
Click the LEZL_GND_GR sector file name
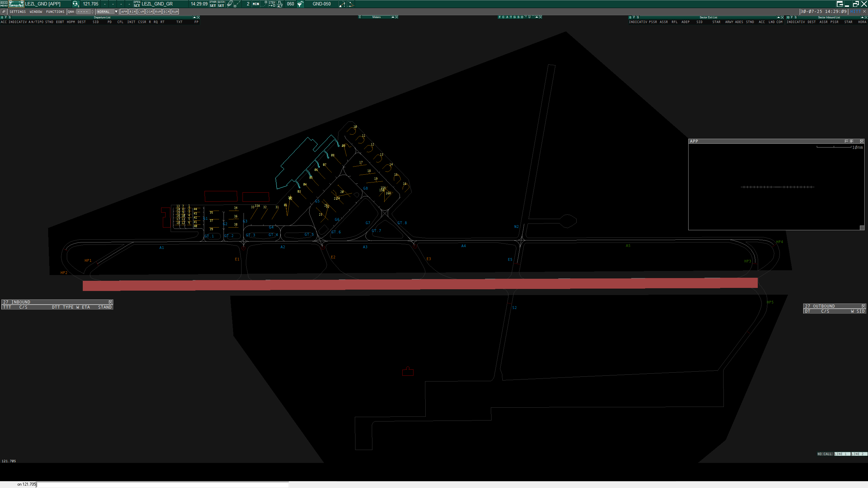pyautogui.click(x=157, y=4)
